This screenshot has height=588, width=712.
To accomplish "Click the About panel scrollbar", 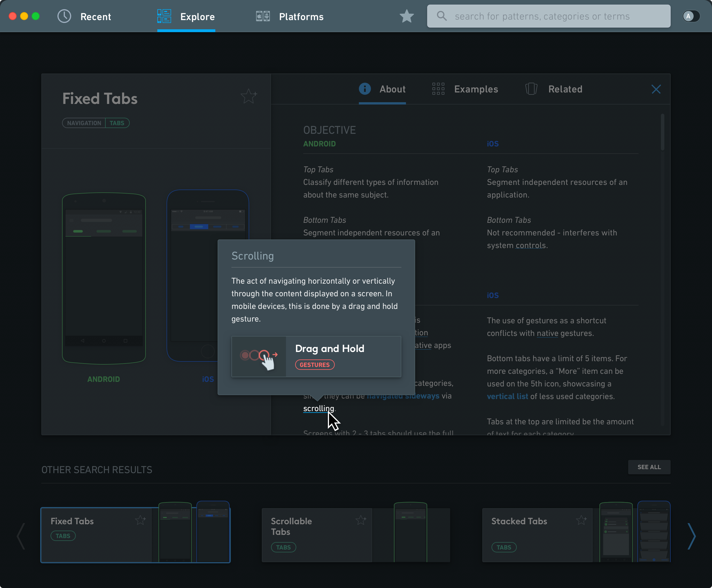I will 662,132.
